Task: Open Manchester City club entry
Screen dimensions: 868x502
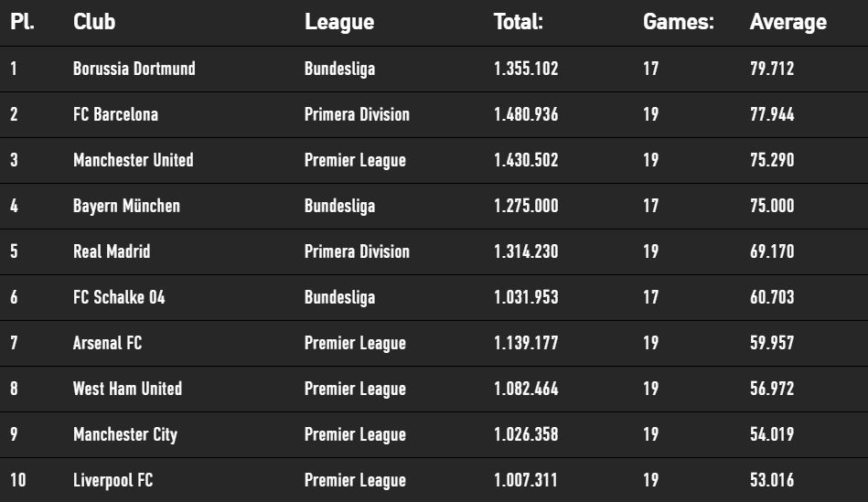Action: pyautogui.click(x=125, y=435)
